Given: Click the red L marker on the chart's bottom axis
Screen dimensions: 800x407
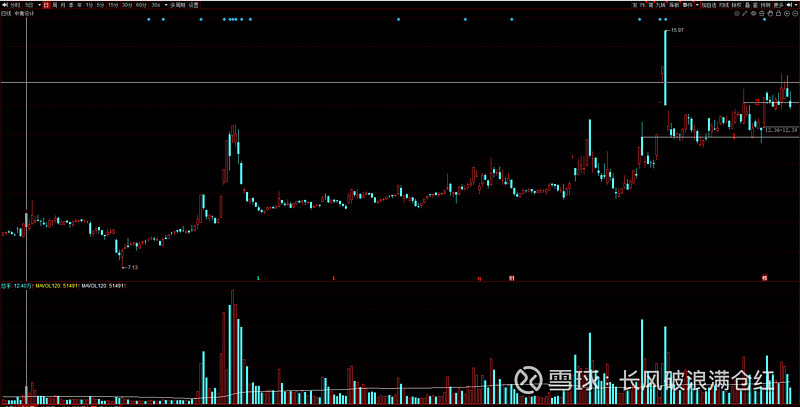Looking at the screenshot, I should pos(334,278).
